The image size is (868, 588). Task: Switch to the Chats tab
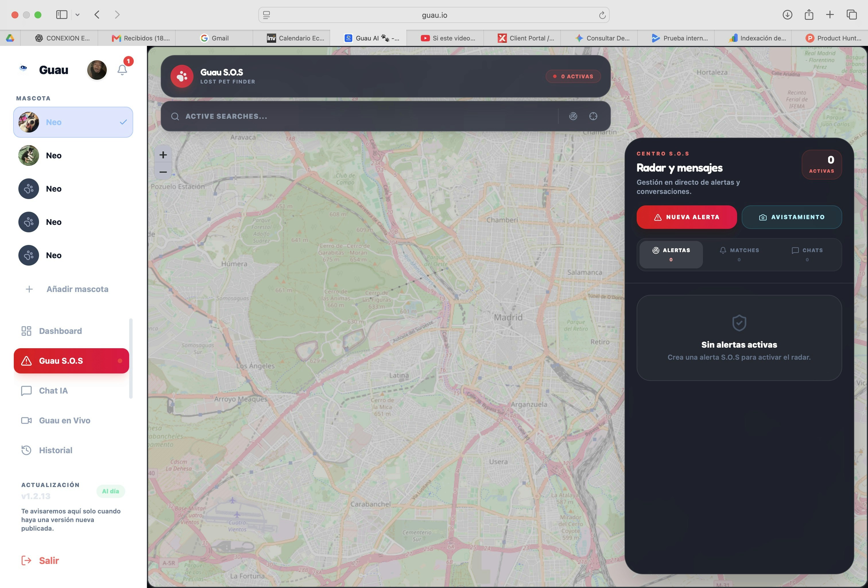[807, 255]
